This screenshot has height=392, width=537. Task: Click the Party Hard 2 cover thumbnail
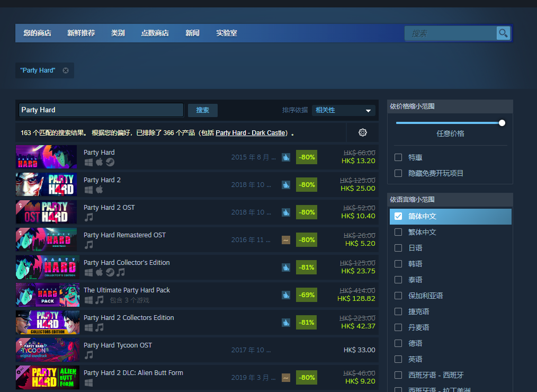(x=46, y=185)
